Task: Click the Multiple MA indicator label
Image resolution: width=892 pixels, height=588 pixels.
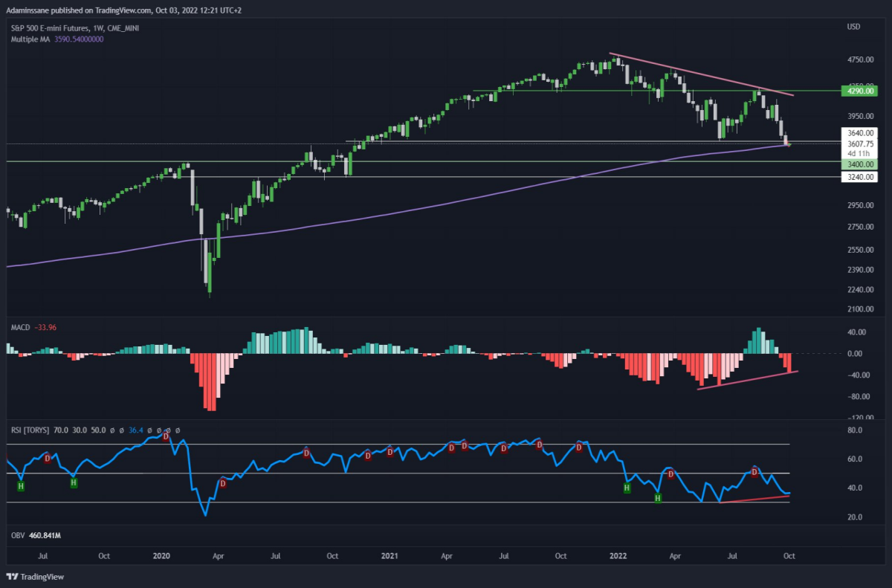Action: [x=30, y=39]
